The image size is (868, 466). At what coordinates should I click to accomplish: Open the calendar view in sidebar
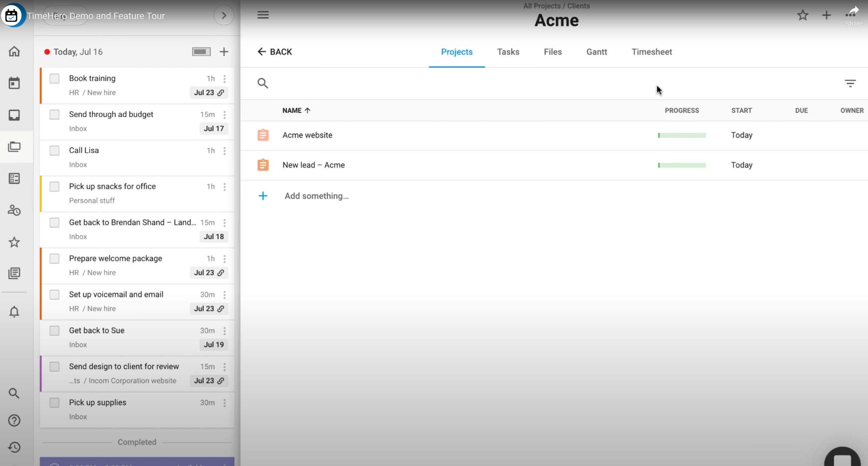(x=14, y=83)
